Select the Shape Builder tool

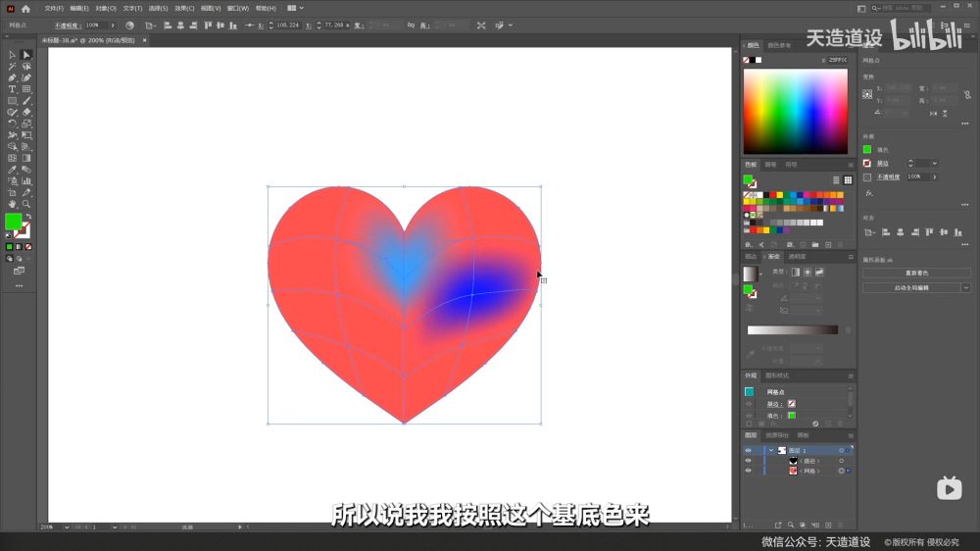click(x=12, y=146)
